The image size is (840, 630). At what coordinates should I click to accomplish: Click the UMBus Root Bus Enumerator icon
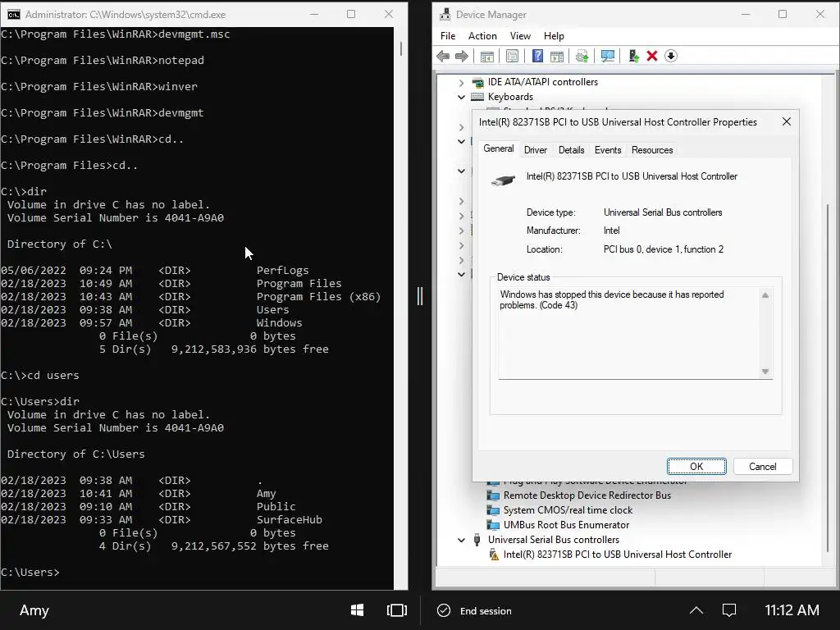click(493, 525)
